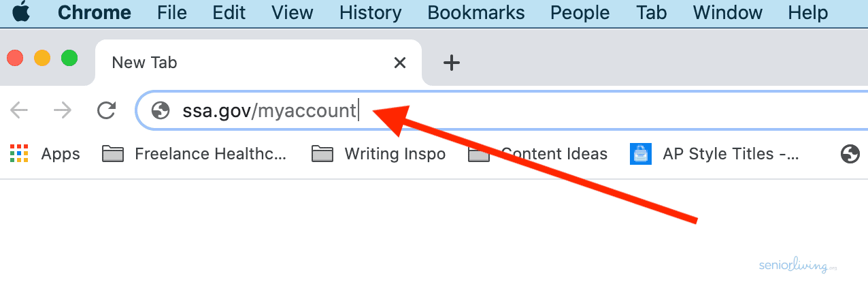Open a new tab with plus icon

[x=452, y=63]
